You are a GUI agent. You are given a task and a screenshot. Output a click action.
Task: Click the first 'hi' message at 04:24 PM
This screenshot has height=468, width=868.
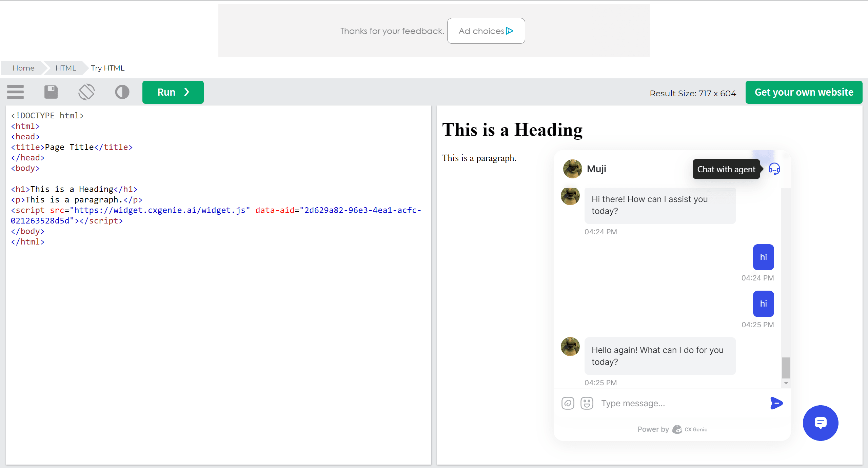(x=764, y=257)
